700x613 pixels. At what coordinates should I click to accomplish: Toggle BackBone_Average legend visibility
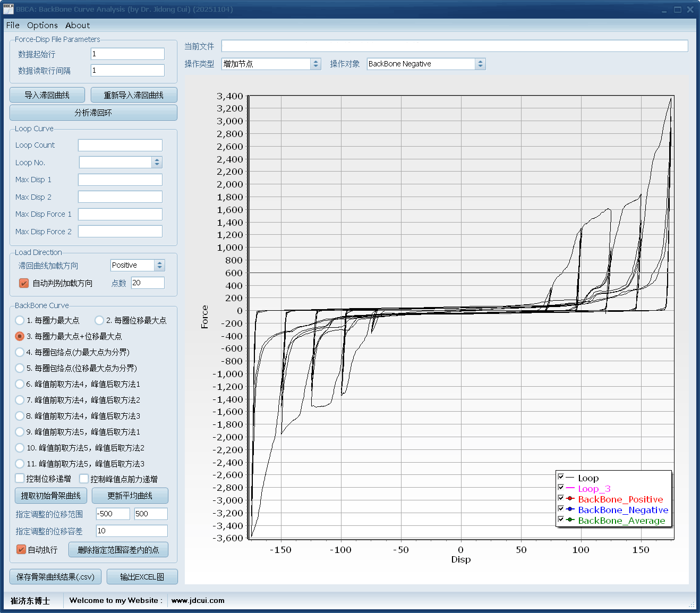tap(561, 520)
